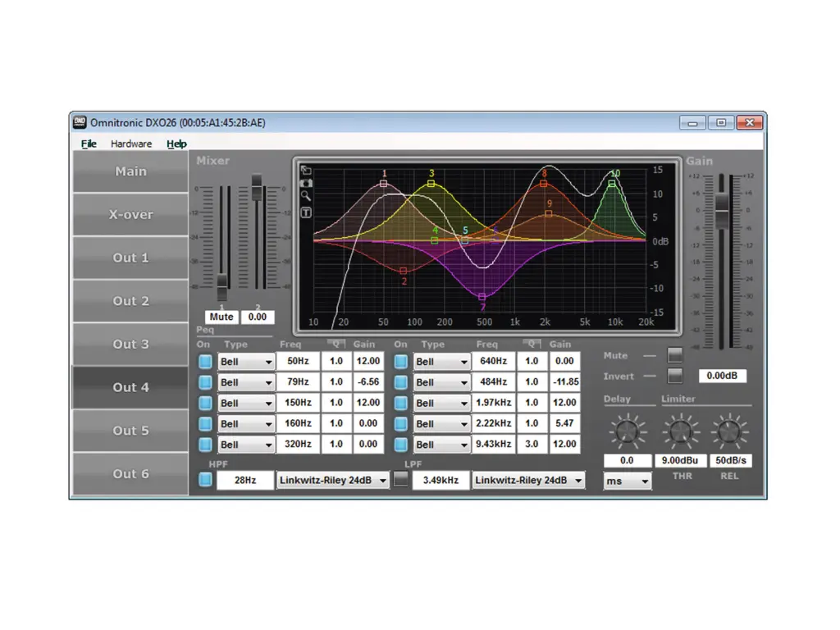Viewport: 840px width, 630px height.
Task: Click EQ band 2 handle on graph
Action: [404, 271]
